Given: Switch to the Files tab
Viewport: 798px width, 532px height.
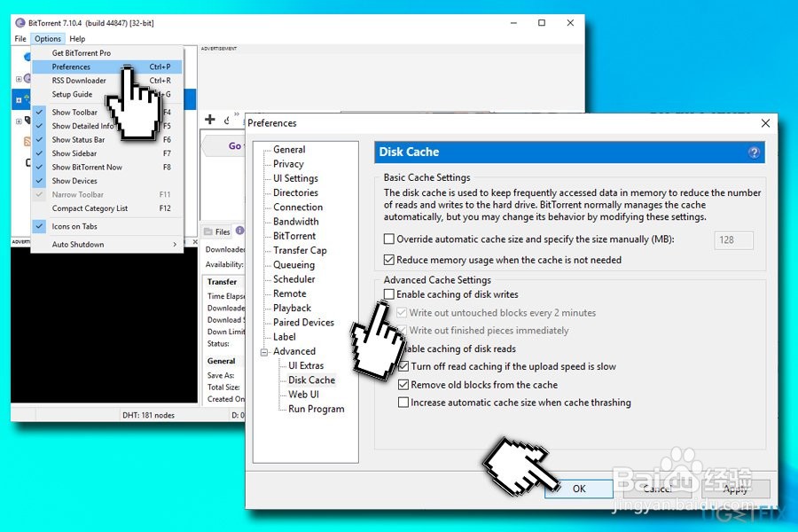Looking at the screenshot, I should [217, 231].
